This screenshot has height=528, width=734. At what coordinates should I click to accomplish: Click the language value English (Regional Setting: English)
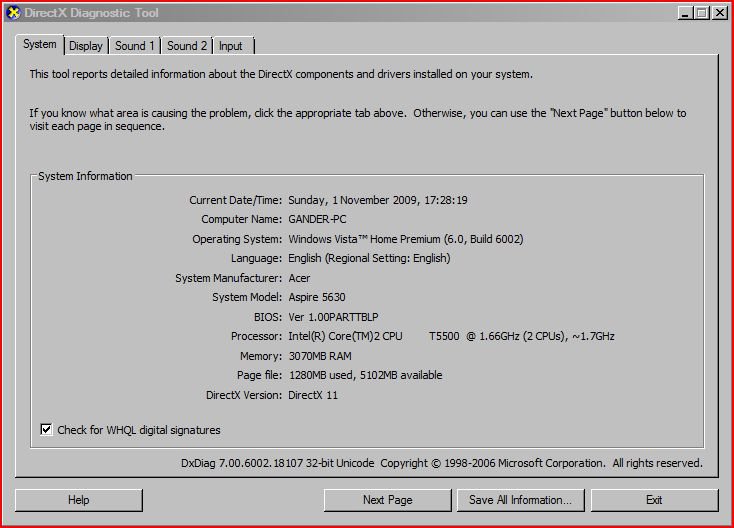click(x=369, y=258)
